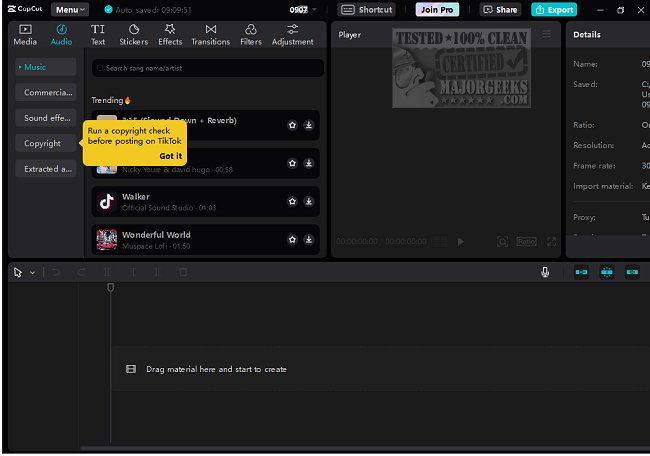This screenshot has height=456, width=650.
Task: Favorite the Walker track
Action: (x=292, y=201)
